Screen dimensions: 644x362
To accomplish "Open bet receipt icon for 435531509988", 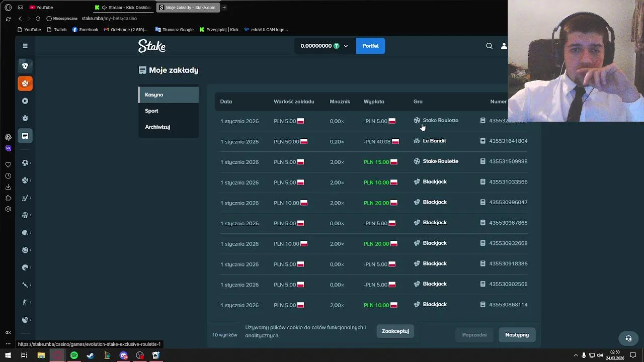I will pyautogui.click(x=483, y=161).
